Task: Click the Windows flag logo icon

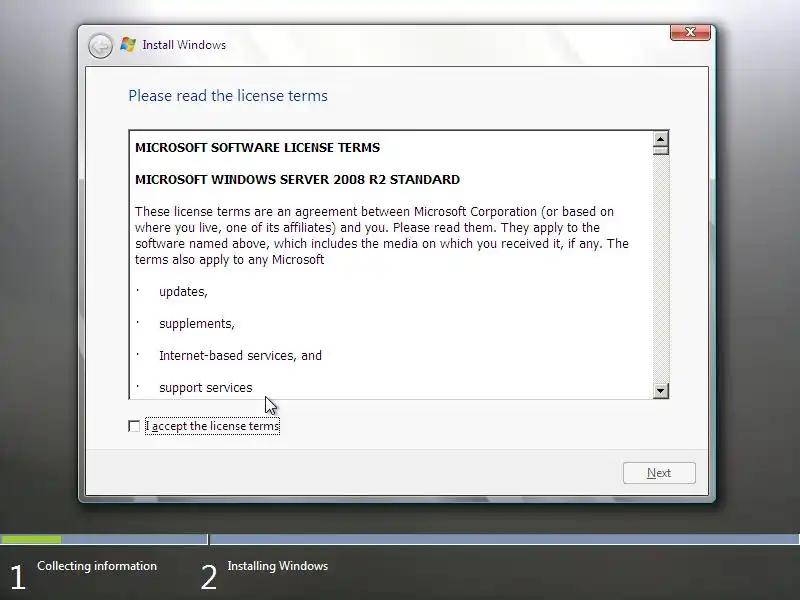Action: pyautogui.click(x=128, y=45)
